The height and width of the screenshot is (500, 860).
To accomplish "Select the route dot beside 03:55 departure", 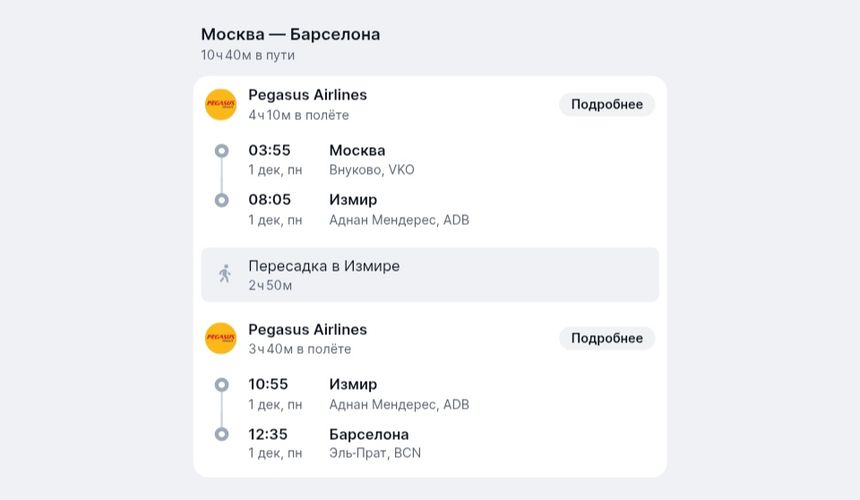I will (222, 151).
